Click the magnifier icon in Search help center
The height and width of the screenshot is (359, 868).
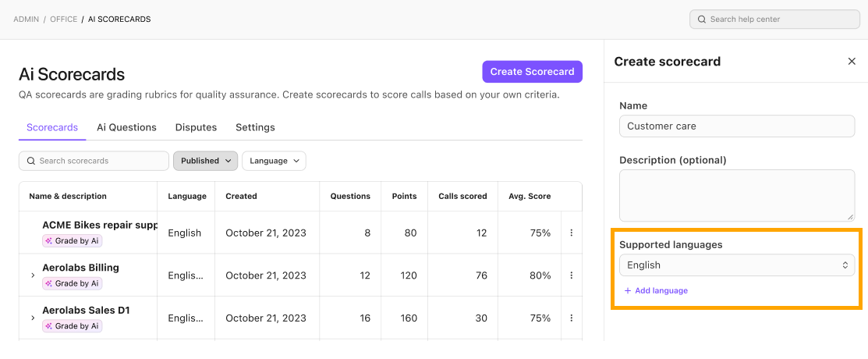pos(701,20)
